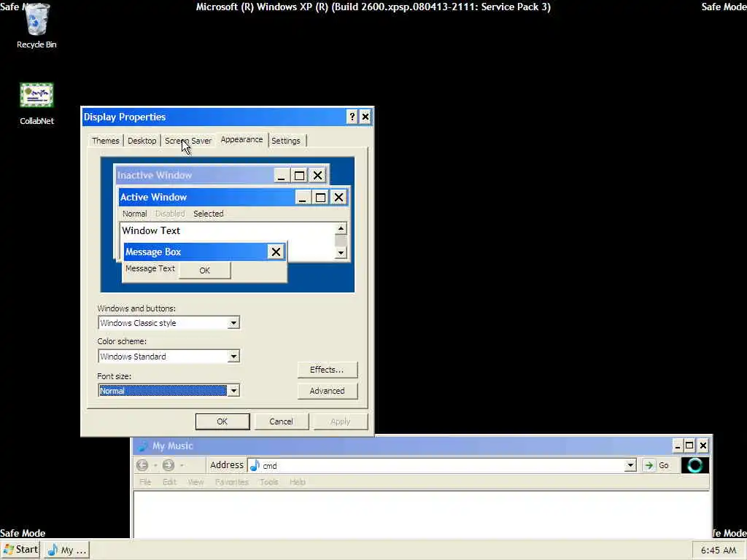
Task: Confirm with the OK button in Display Properties
Action: (x=222, y=421)
